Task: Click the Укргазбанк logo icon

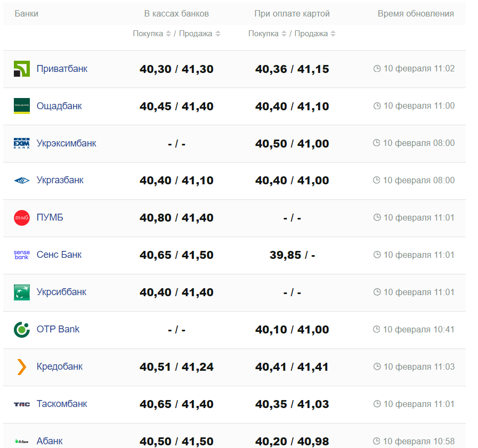Action: pos(22,181)
